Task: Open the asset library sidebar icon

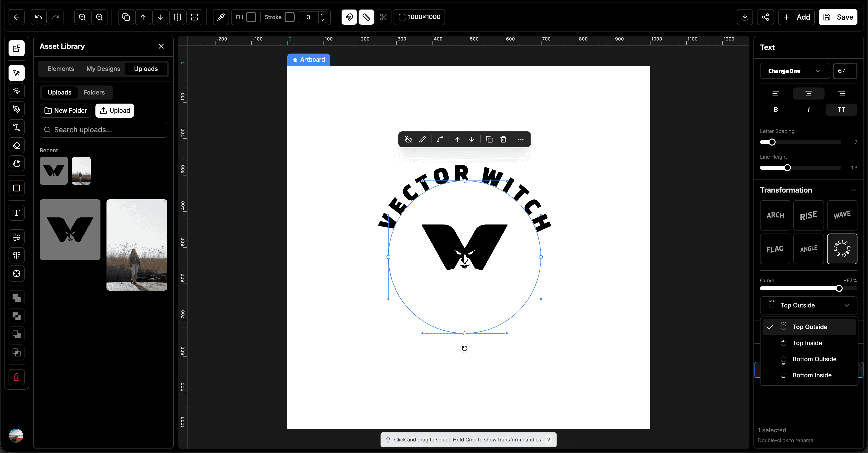Action: (17, 48)
